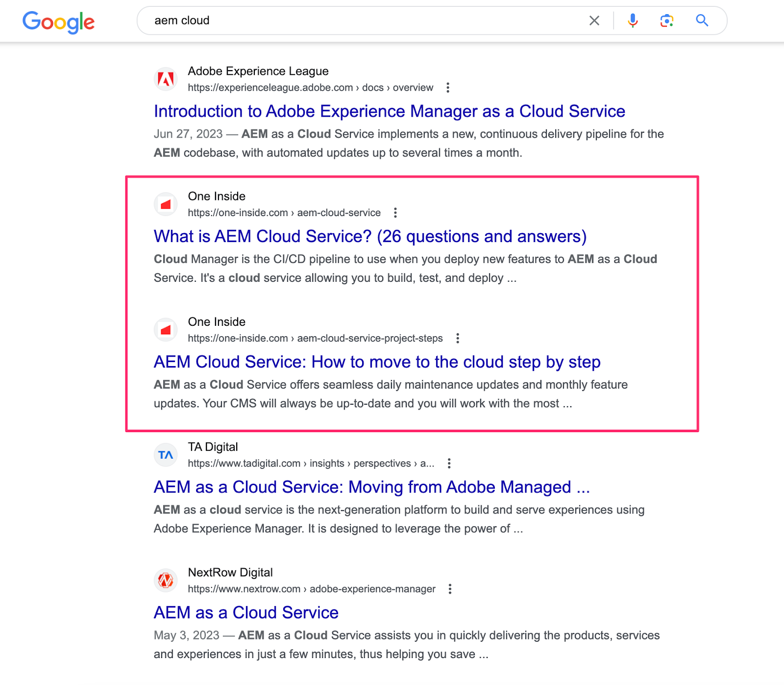The width and height of the screenshot is (784, 685).
Task: Open Google Lens image search
Action: (x=666, y=21)
